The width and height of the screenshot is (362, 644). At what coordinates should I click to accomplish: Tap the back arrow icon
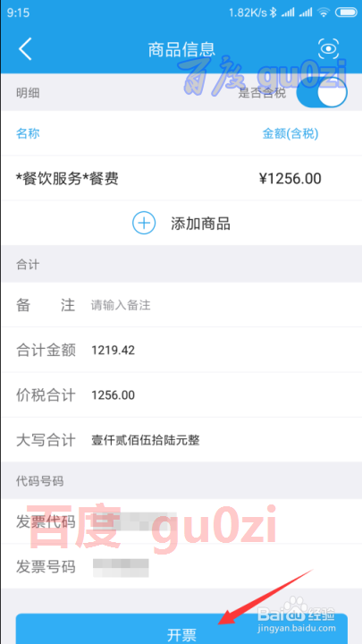[25, 49]
